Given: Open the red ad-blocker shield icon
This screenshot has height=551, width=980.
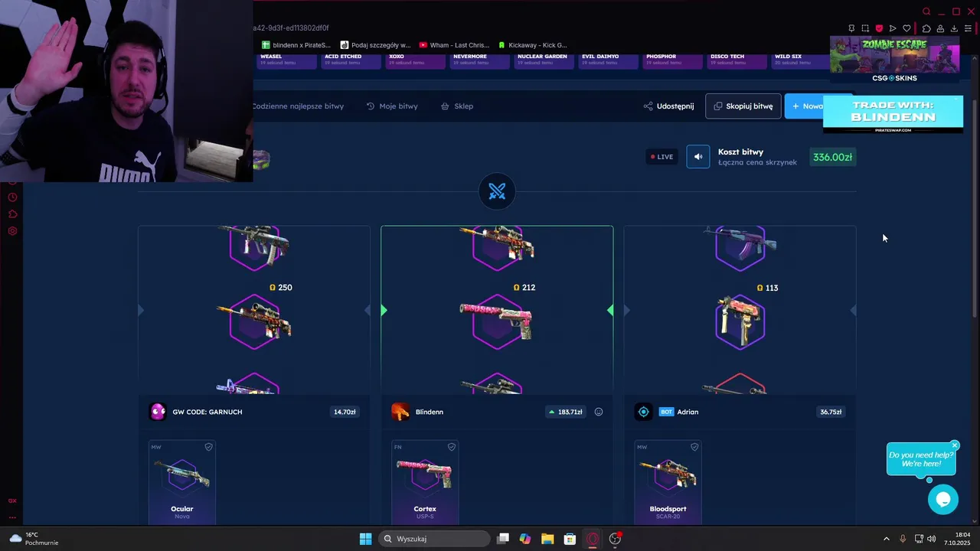Looking at the screenshot, I should (879, 28).
